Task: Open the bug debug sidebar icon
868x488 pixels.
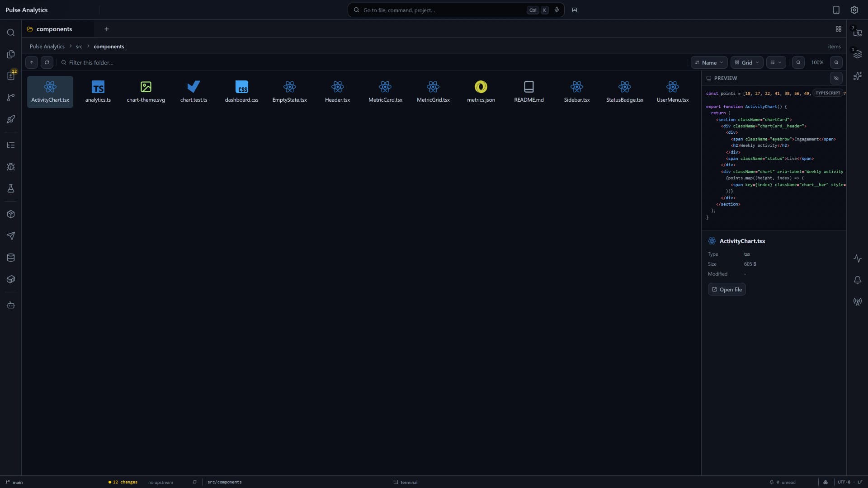Action: click(11, 167)
